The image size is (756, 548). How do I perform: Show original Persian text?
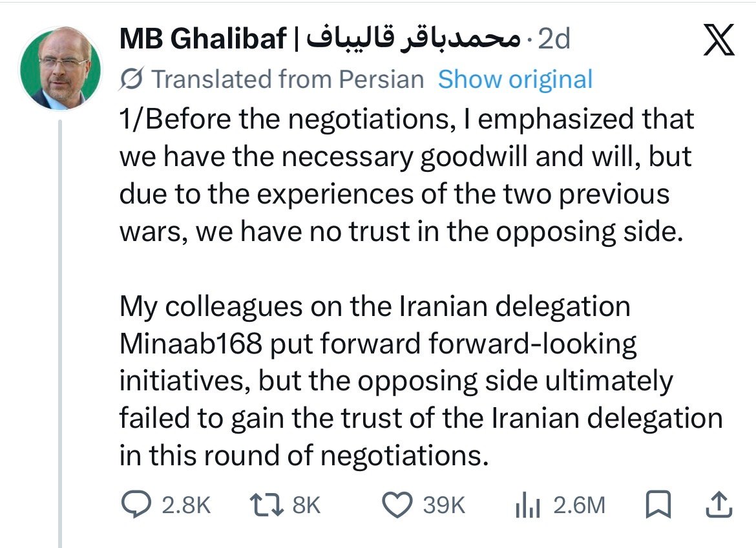point(515,79)
